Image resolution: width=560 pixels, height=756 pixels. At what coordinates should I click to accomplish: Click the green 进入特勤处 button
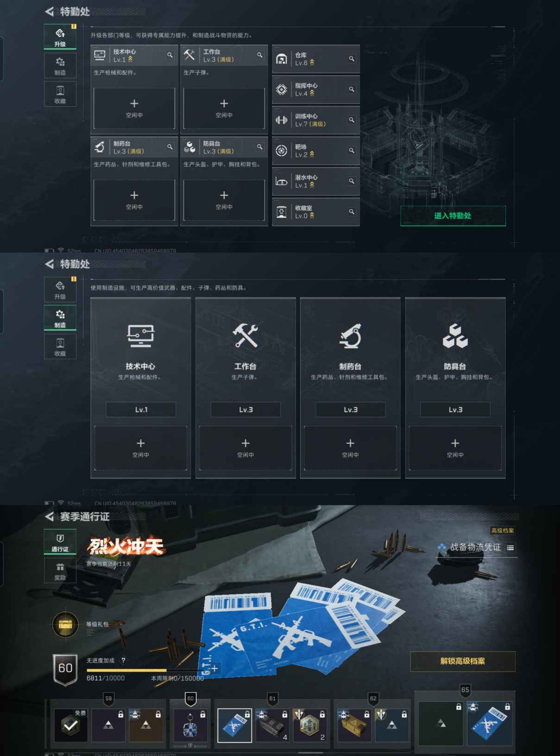click(x=453, y=216)
